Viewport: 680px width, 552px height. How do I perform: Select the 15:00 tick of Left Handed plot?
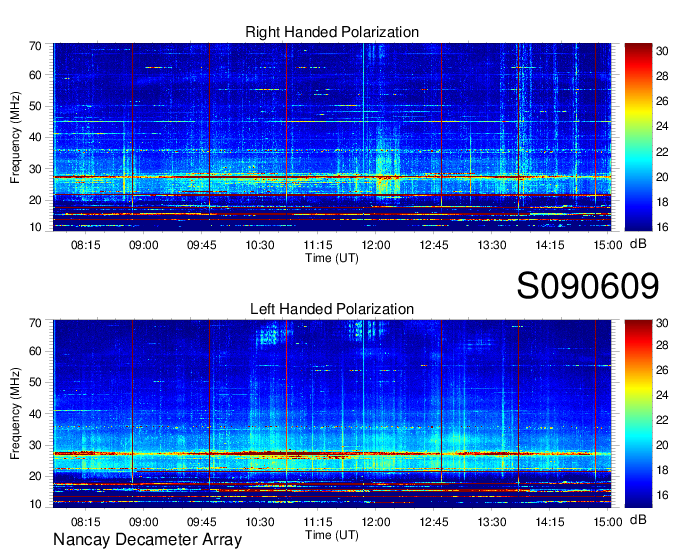(608, 522)
